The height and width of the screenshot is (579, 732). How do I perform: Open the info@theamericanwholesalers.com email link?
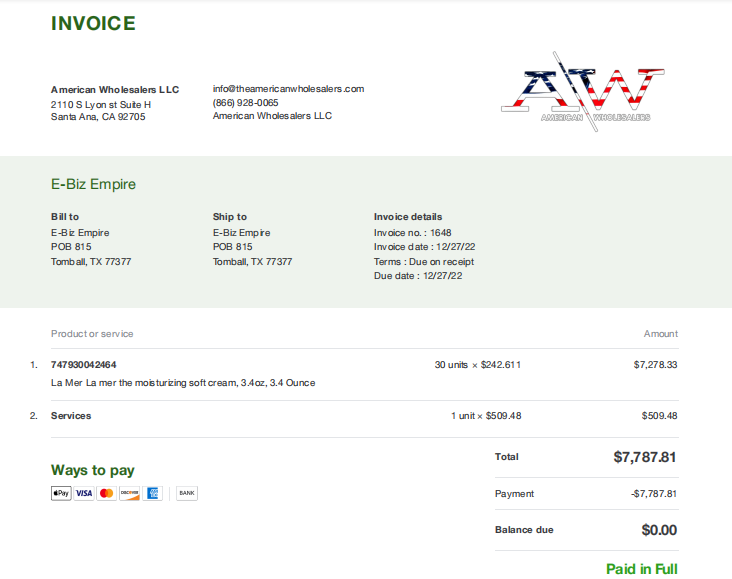tap(288, 89)
